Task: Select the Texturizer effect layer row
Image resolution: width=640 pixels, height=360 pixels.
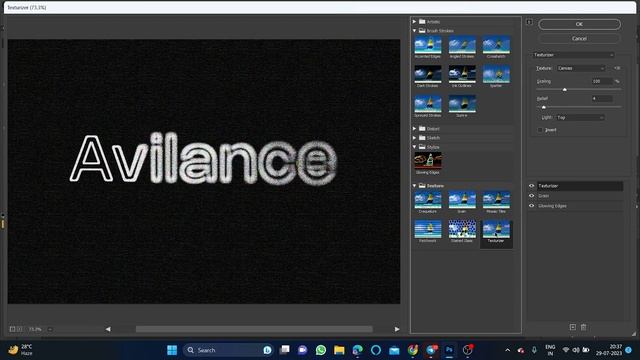Action: click(580, 186)
